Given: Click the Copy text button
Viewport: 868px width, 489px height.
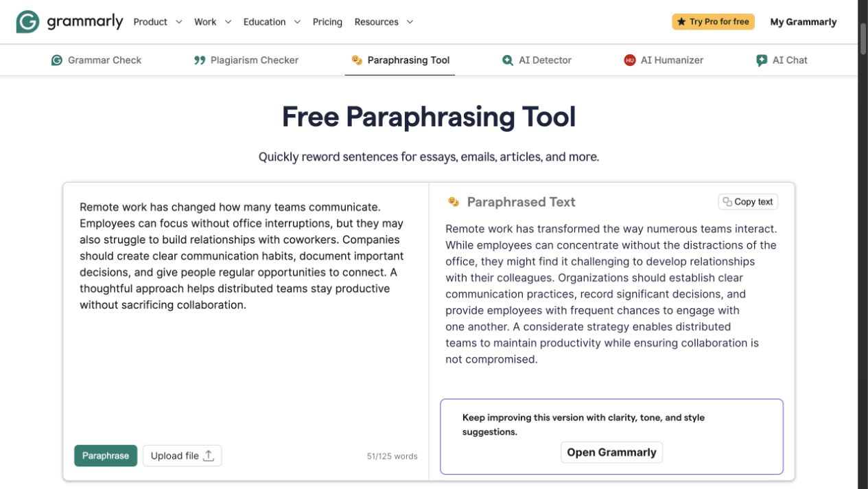Looking at the screenshot, I should pyautogui.click(x=748, y=202).
